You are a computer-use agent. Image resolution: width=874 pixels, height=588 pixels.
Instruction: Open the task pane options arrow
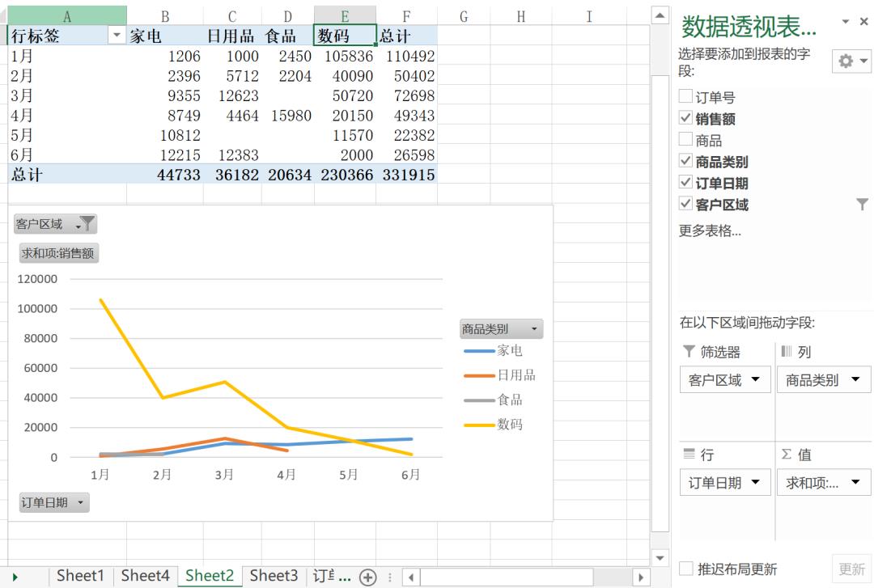tap(846, 22)
